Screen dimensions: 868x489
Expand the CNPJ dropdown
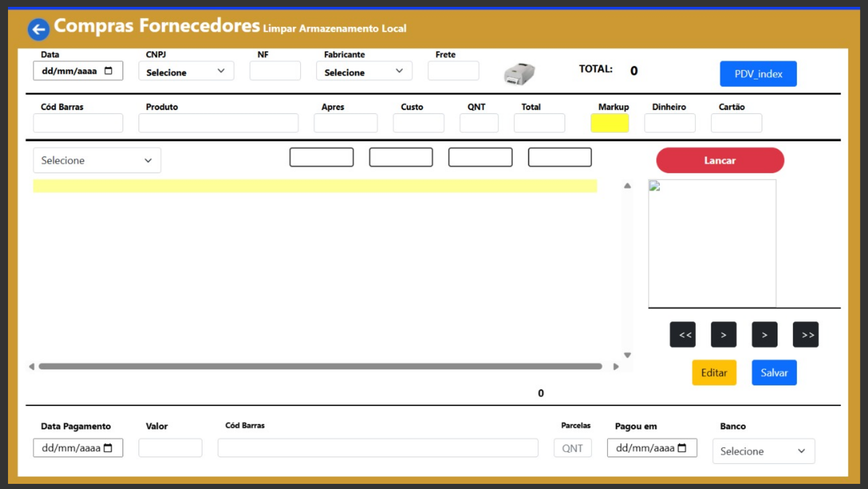[186, 71]
